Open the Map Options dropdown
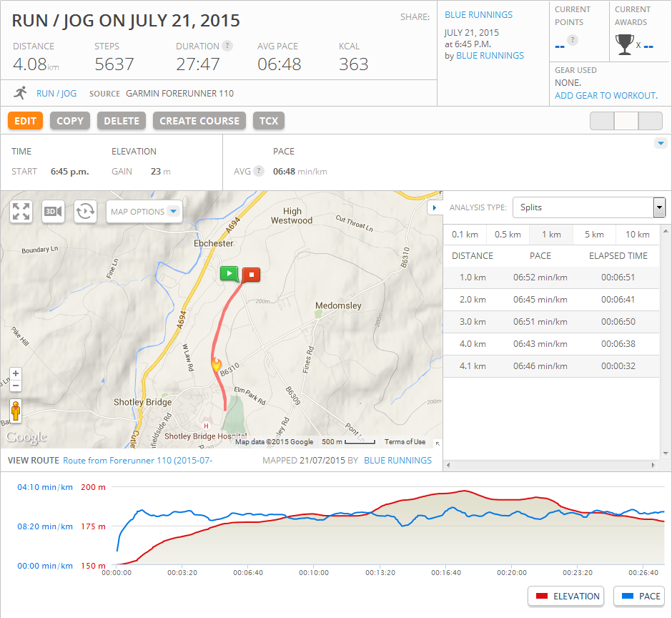Screen dimensions: 672x618 [144, 211]
